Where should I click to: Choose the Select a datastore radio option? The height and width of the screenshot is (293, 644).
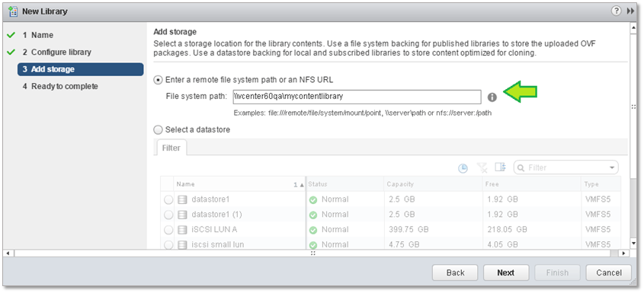click(x=158, y=130)
